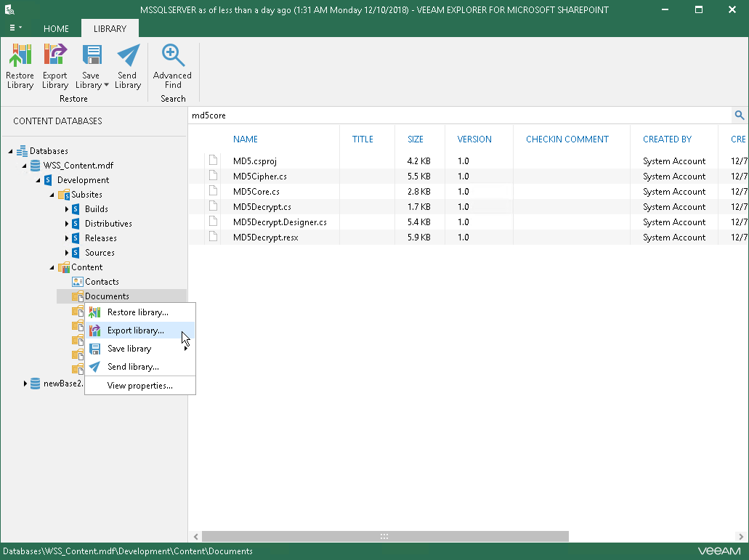This screenshot has height=560, width=749.
Task: Sort by the CHECKIN COMMENT column header
Action: [567, 139]
